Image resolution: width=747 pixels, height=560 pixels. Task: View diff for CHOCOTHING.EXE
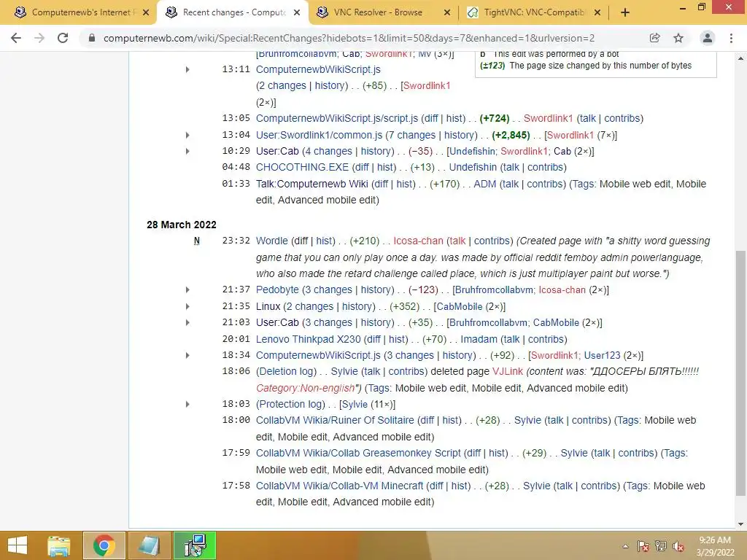pyautogui.click(x=362, y=167)
